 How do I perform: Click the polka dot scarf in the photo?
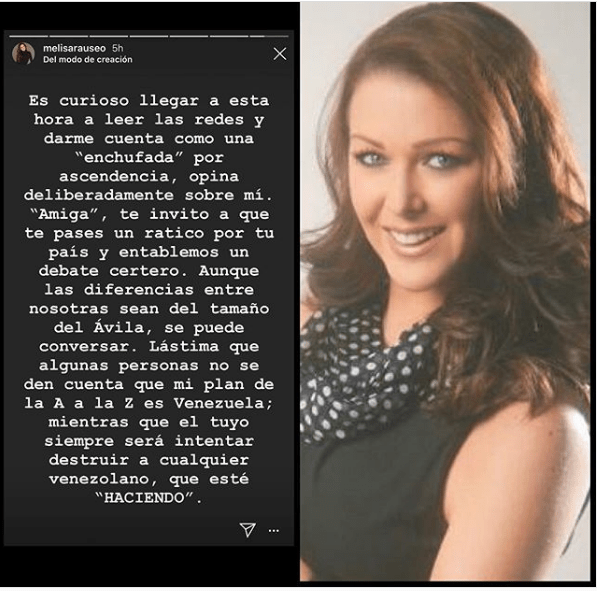[366, 377]
